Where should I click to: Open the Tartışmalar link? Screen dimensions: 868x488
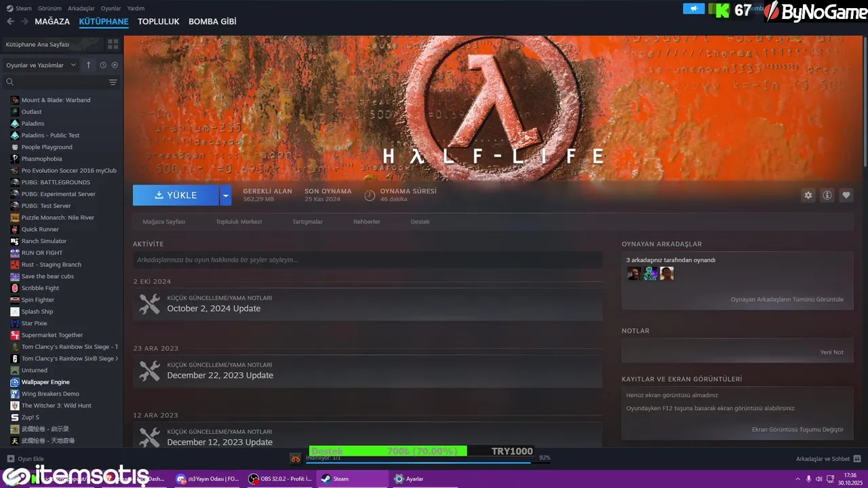[x=307, y=222]
